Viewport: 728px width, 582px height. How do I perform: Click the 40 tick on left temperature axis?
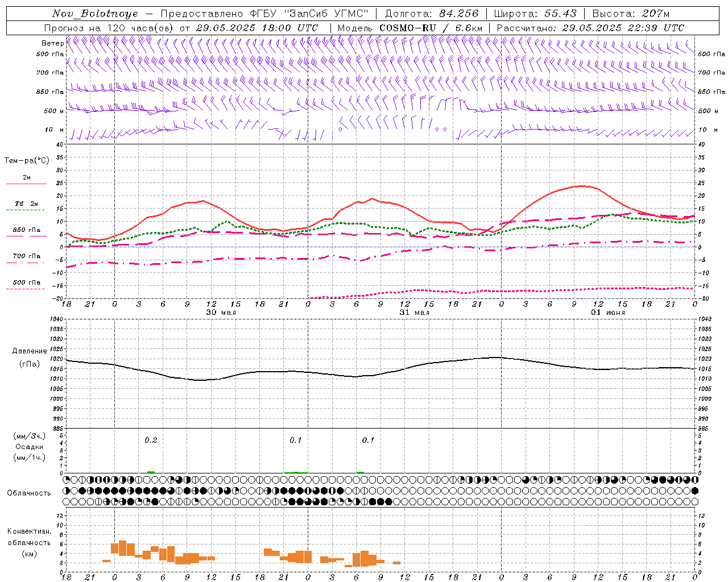60,144
